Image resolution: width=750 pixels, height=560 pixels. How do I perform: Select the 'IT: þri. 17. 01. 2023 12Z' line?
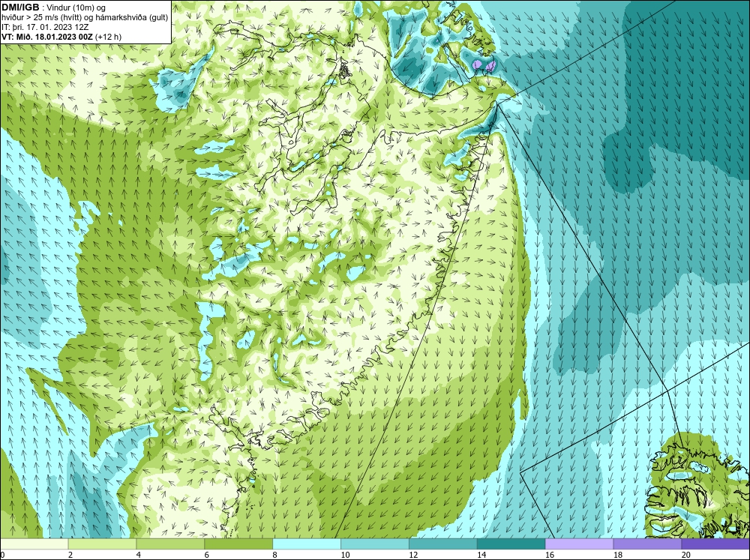pos(45,27)
